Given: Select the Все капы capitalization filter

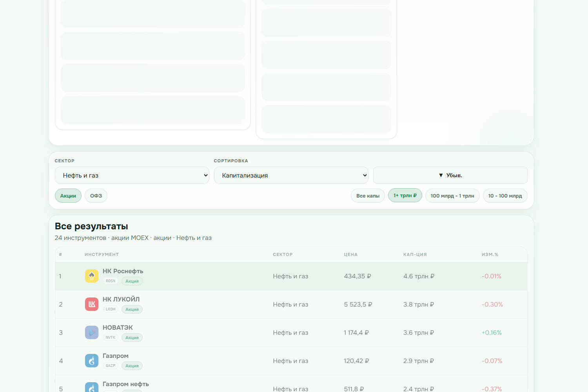Looking at the screenshot, I should pyautogui.click(x=368, y=196).
